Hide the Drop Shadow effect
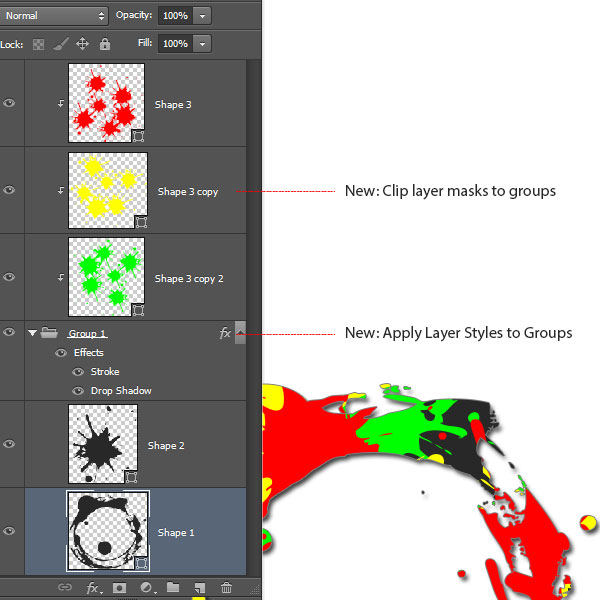The image size is (600, 600). click(78, 391)
